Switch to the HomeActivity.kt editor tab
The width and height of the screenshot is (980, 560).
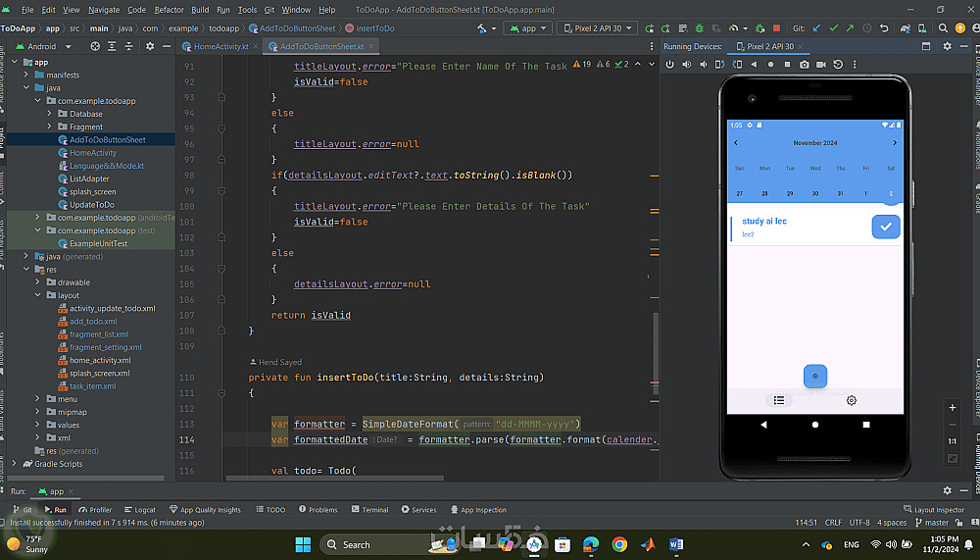[220, 46]
